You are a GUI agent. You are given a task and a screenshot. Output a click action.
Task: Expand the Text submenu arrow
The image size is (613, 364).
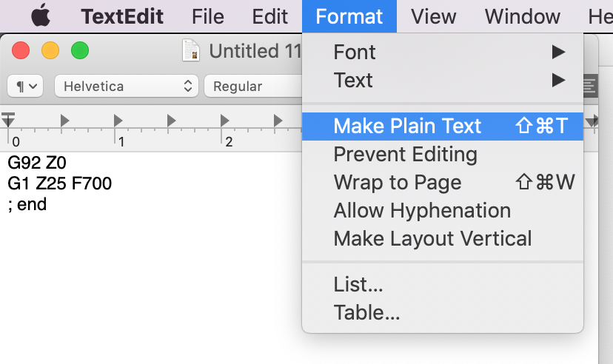(558, 80)
